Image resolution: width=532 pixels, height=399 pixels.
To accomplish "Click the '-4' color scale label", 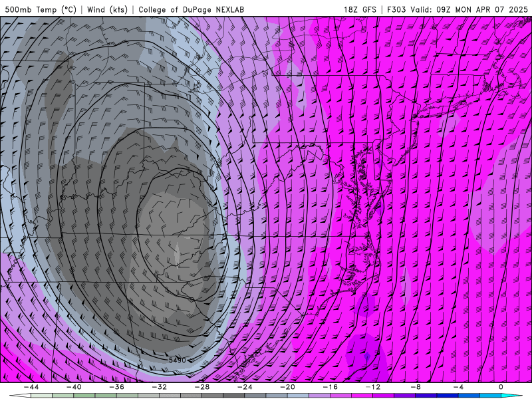I will [458, 387].
